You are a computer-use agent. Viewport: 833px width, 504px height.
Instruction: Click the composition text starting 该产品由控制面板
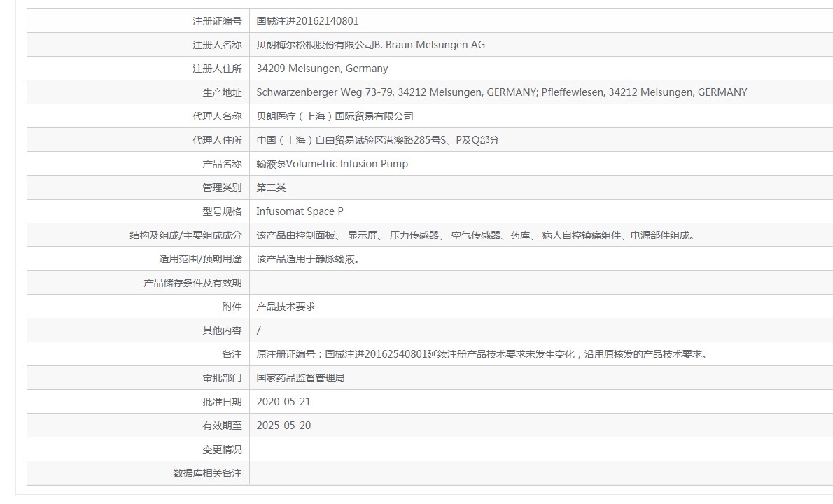click(x=477, y=235)
